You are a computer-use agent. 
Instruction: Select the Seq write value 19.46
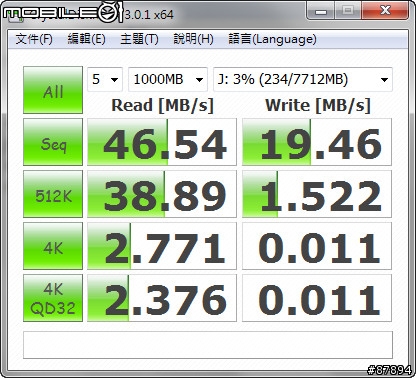coord(317,142)
